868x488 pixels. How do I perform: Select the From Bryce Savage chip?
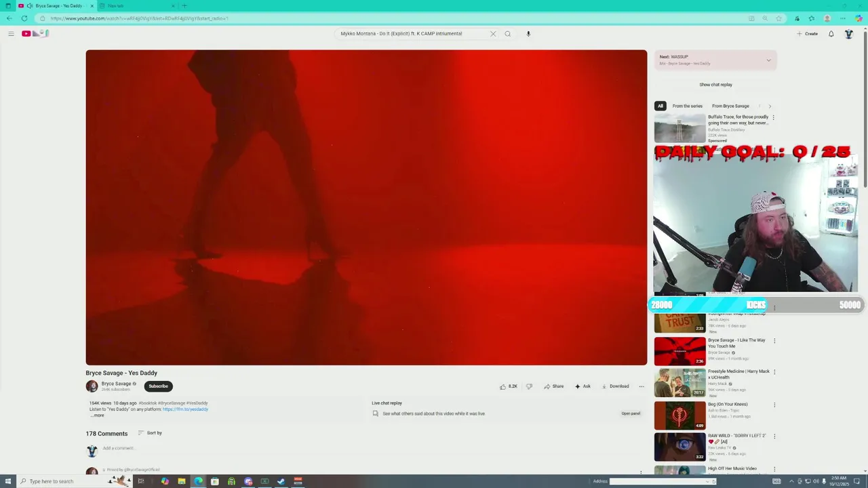pos(730,106)
